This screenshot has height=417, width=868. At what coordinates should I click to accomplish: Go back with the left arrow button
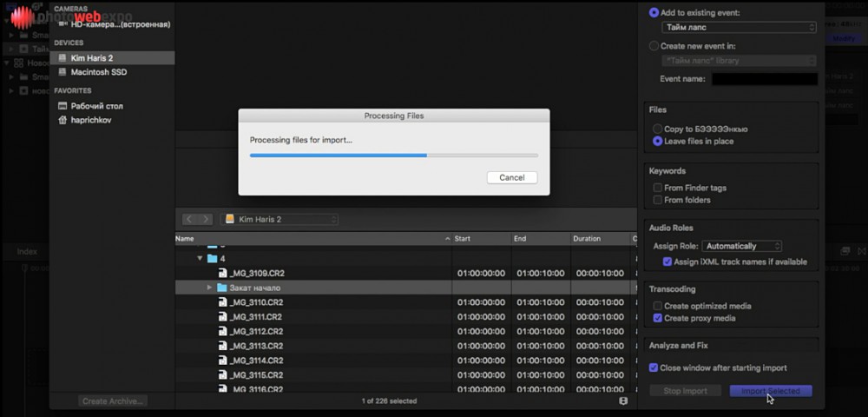click(189, 219)
